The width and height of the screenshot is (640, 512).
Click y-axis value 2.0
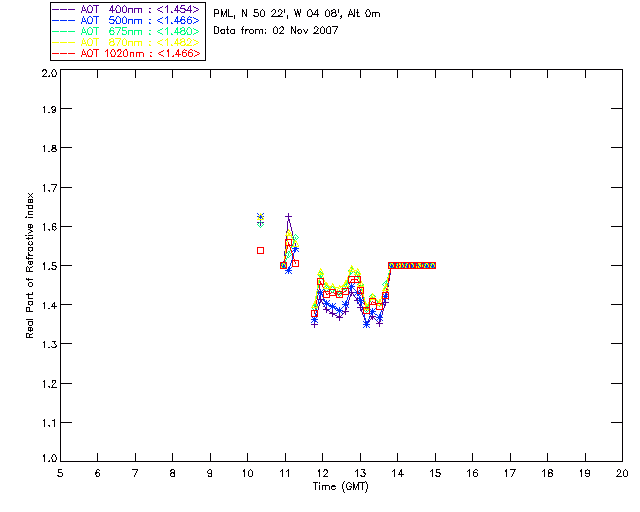(x=49, y=73)
